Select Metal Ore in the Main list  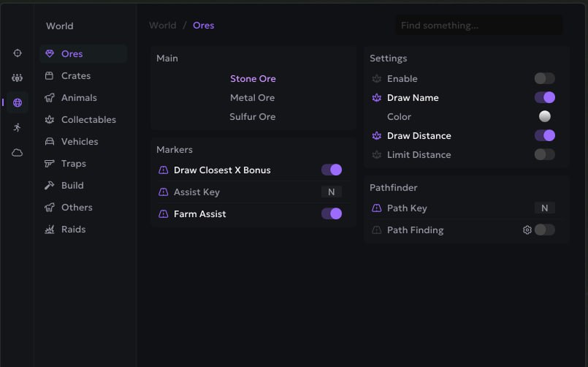coord(253,98)
